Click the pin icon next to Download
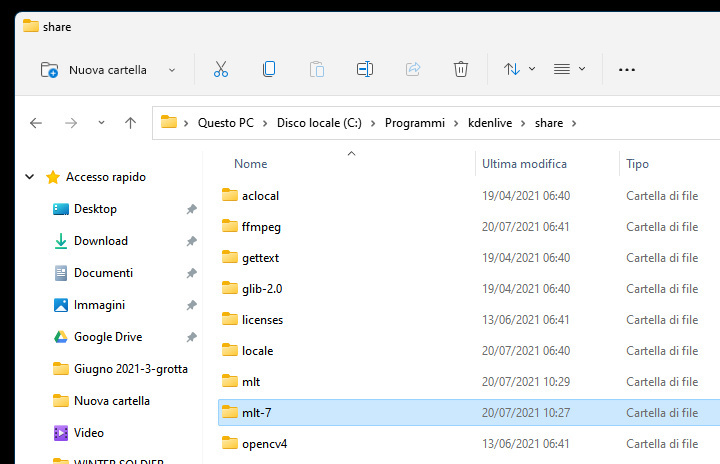720x464 pixels. click(x=191, y=241)
